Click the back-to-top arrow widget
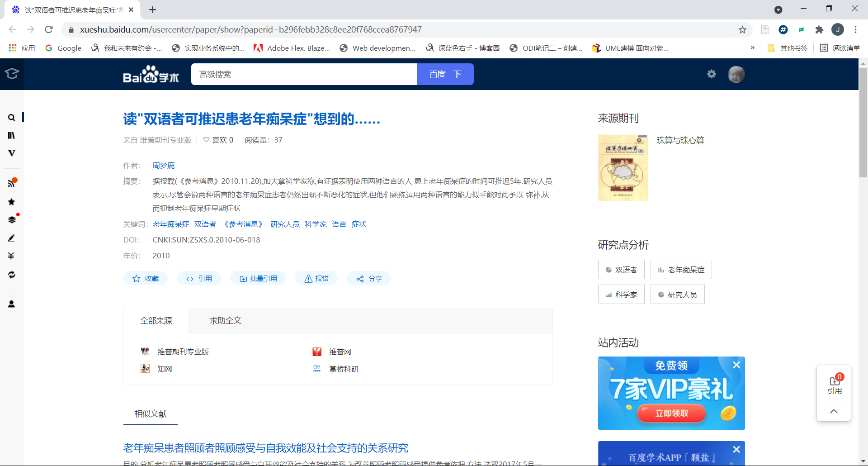 834,411
